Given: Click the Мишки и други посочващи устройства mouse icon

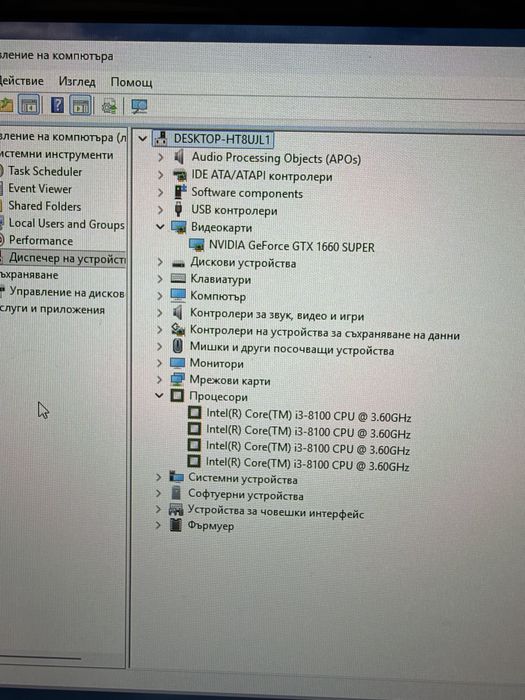Looking at the screenshot, I should (177, 346).
